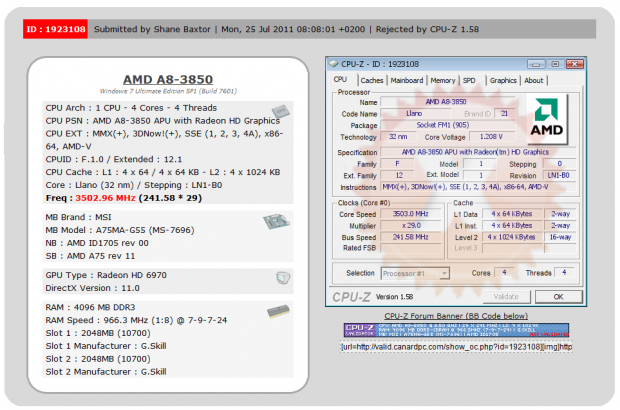Maximize the CPU-Z window
This screenshot has width=620, height=410.
click(x=555, y=64)
